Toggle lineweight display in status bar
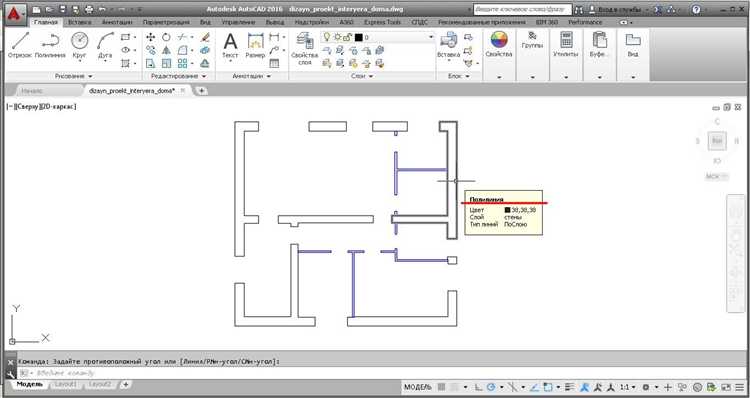 [570, 387]
